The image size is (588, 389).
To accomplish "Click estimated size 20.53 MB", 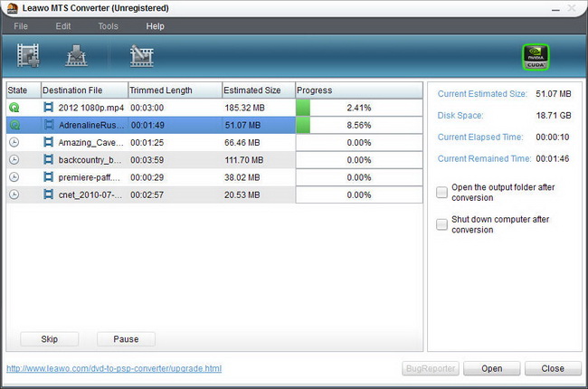I will (x=242, y=194).
